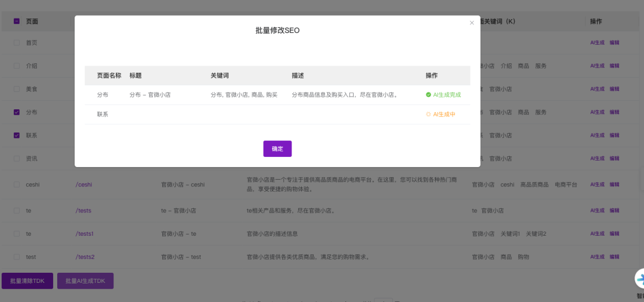Open the /ceshi page link
The height and width of the screenshot is (302, 644).
(x=83, y=185)
